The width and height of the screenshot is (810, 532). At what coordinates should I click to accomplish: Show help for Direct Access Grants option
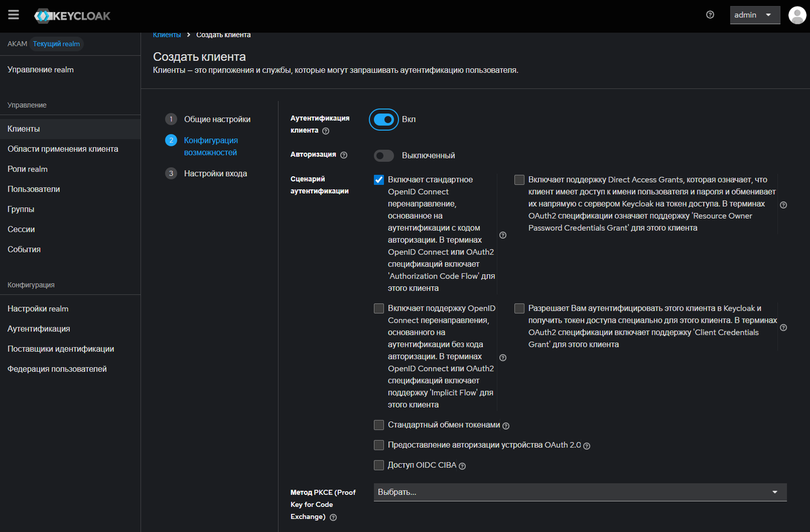point(784,205)
